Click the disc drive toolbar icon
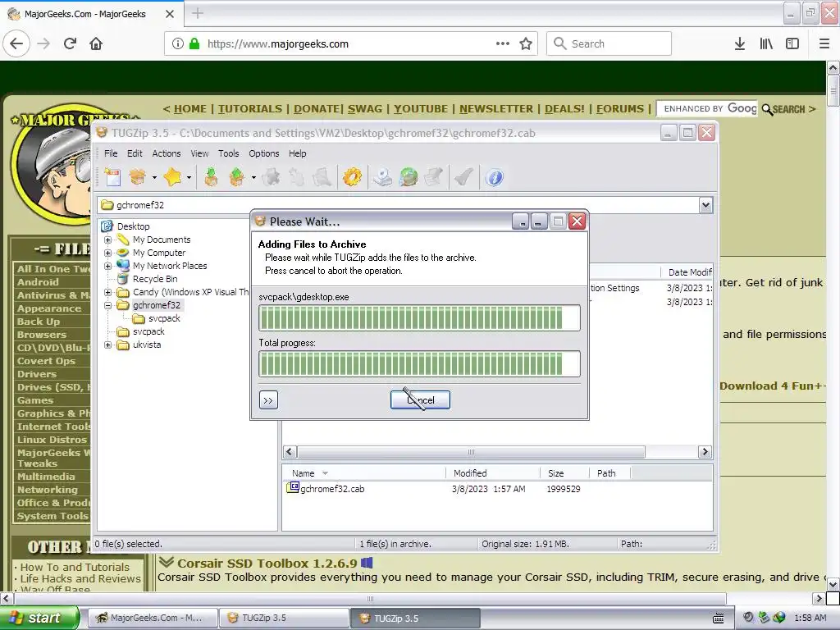This screenshot has width=840, height=630. [382, 177]
